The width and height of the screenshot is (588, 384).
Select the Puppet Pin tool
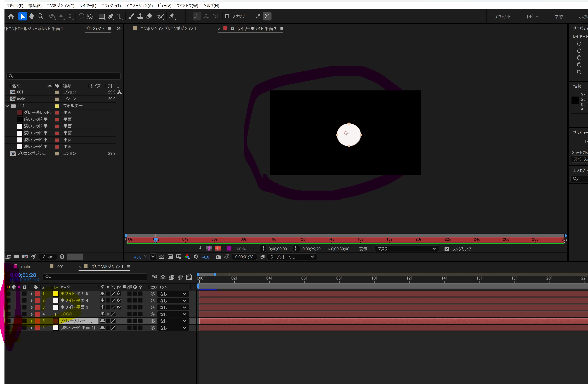[x=171, y=16]
